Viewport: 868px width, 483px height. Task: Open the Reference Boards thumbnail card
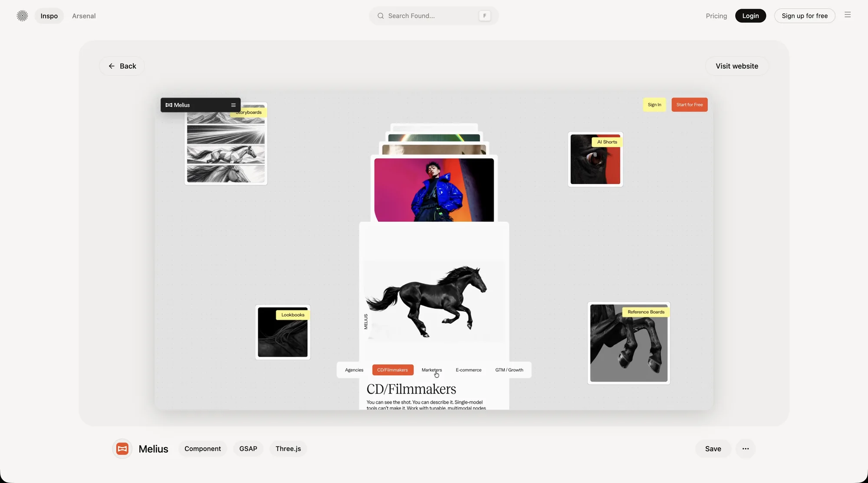(628, 343)
